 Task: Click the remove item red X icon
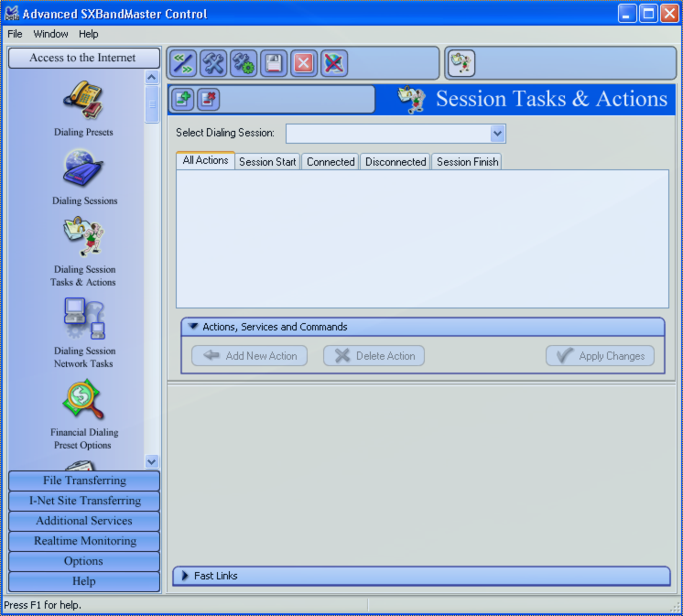click(208, 99)
